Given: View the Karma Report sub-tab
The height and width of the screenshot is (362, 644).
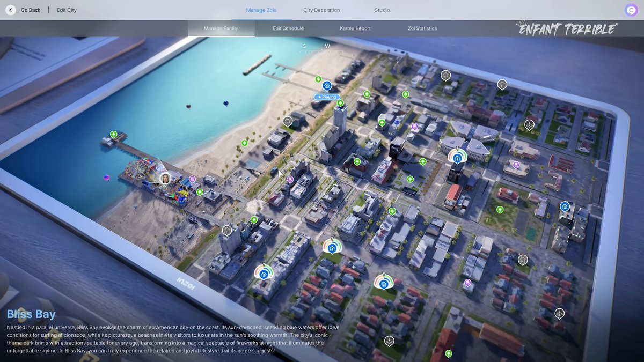Looking at the screenshot, I should (x=355, y=28).
